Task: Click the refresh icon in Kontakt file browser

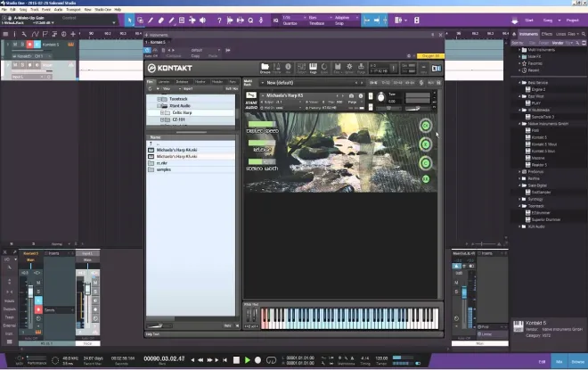Action: coord(151,88)
